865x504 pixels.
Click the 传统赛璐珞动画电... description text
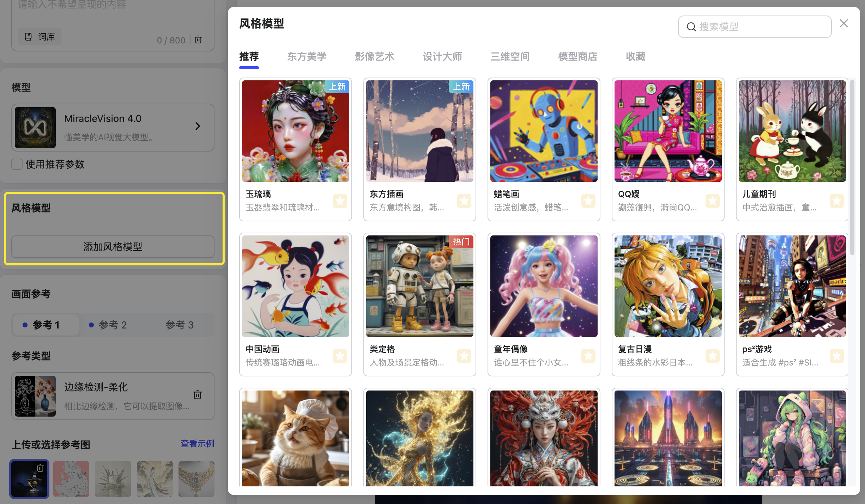(283, 363)
